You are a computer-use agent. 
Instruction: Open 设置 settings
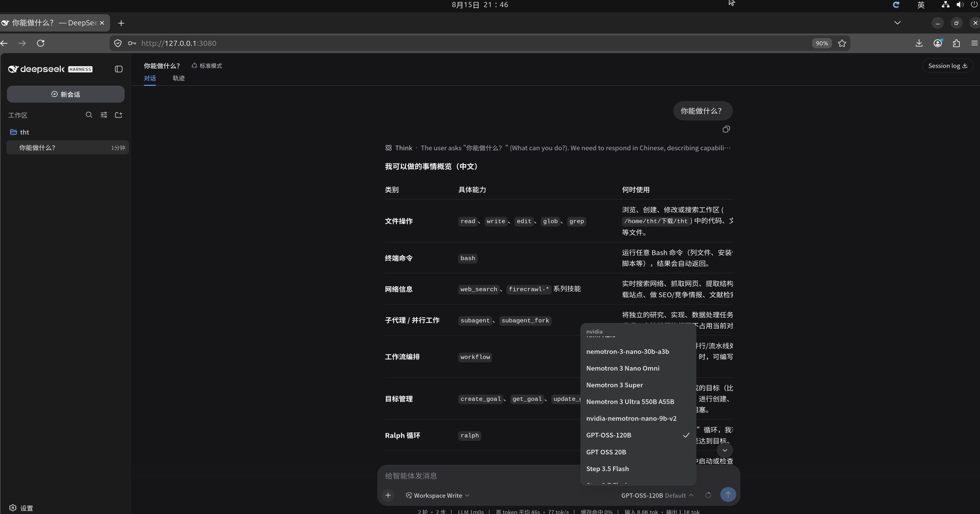[21, 508]
